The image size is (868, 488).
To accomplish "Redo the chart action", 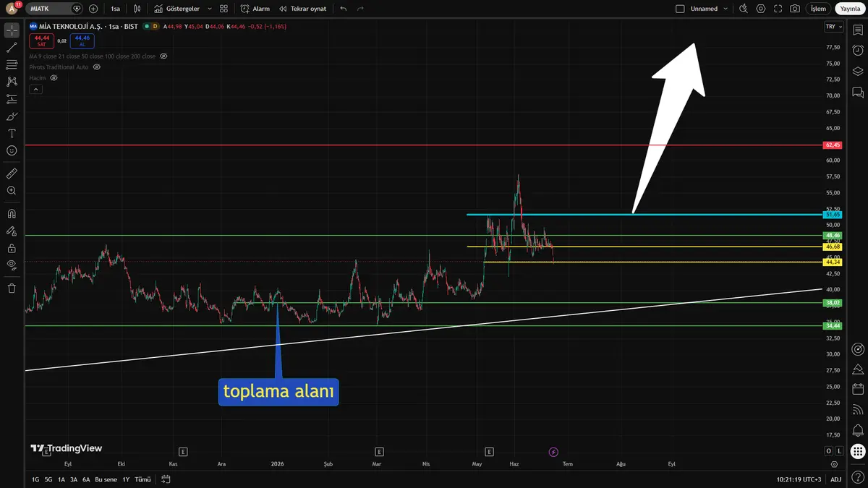I will 361,9.
